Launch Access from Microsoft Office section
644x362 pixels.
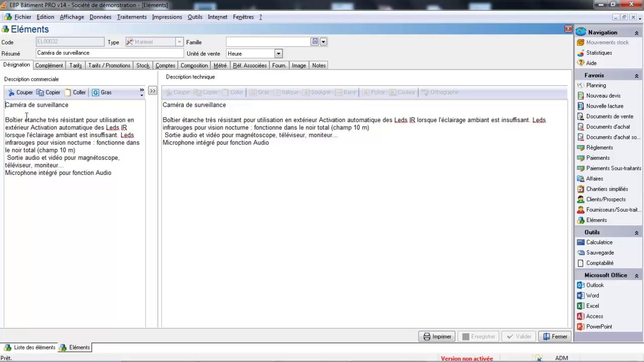[x=590, y=316]
